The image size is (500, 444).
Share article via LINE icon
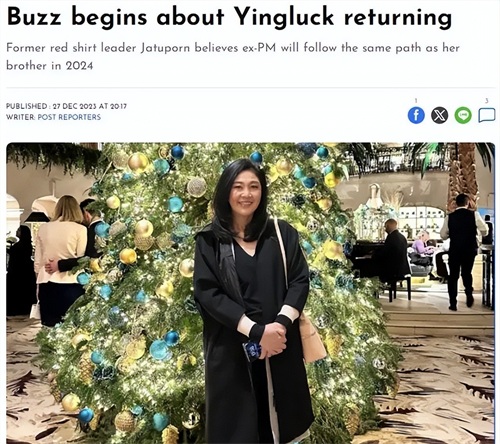point(463,115)
